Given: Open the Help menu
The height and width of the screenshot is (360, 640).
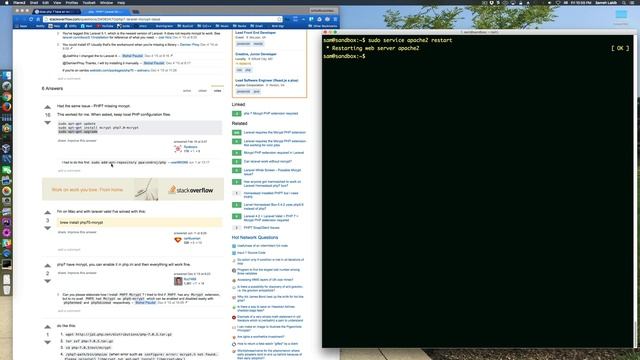Looking at the screenshot, I should (x=121, y=2).
